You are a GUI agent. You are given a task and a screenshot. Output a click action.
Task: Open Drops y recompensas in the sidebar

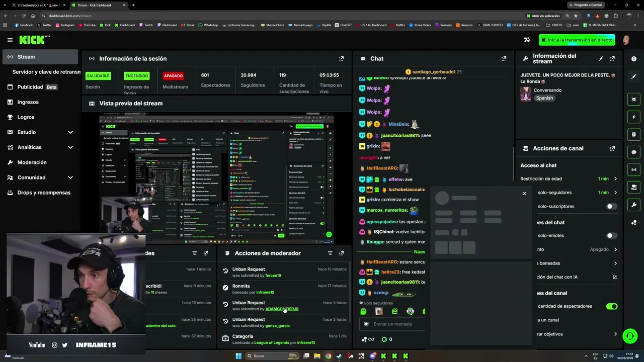pyautogui.click(x=40, y=193)
